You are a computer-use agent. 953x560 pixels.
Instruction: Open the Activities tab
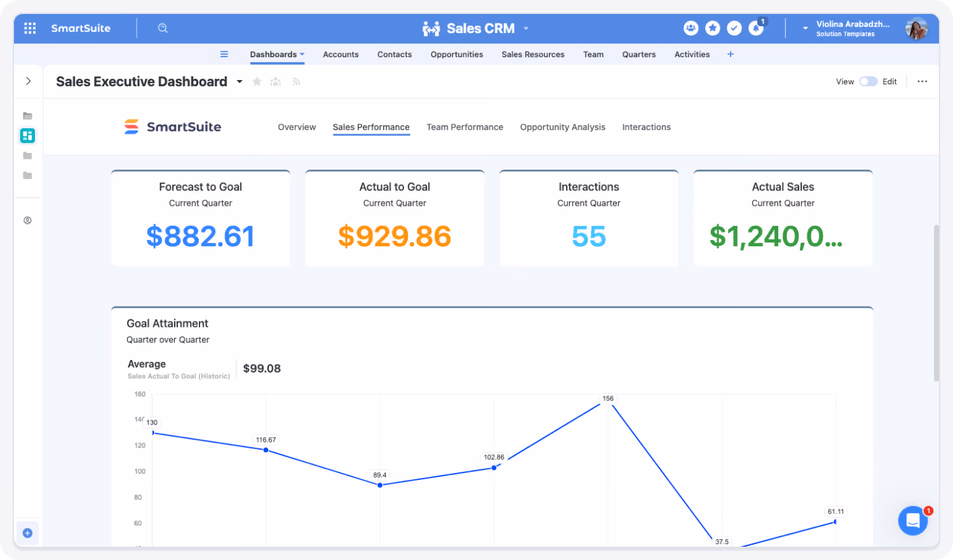tap(692, 55)
